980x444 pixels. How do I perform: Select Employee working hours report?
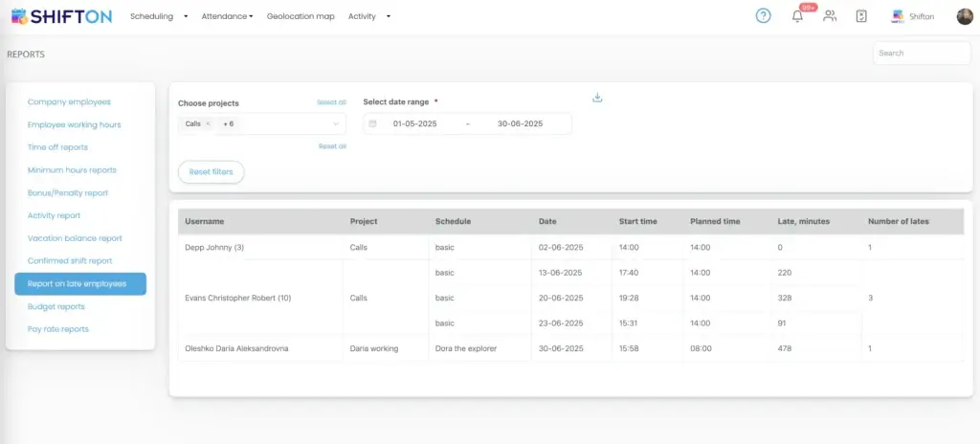[75, 125]
